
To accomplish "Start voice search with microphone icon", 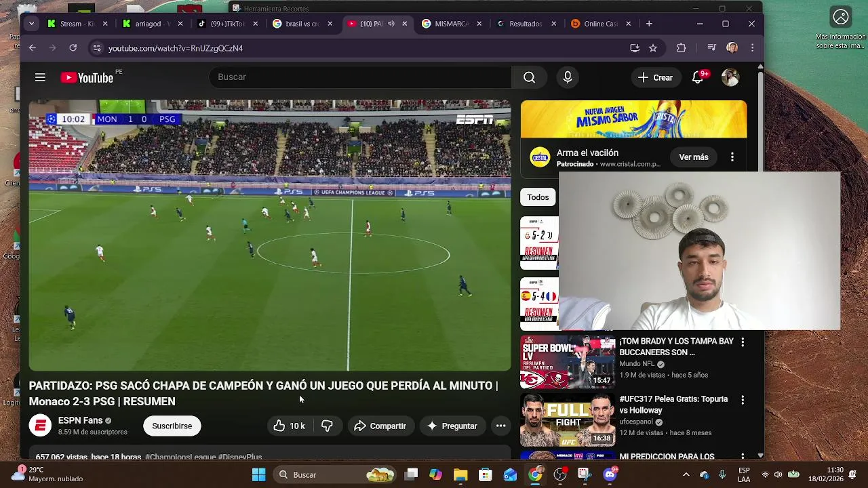I will pos(568,77).
